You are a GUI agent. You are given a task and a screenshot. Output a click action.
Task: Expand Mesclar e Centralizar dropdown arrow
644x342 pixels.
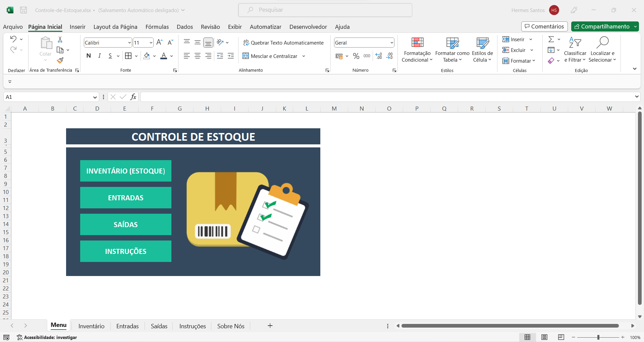304,56
